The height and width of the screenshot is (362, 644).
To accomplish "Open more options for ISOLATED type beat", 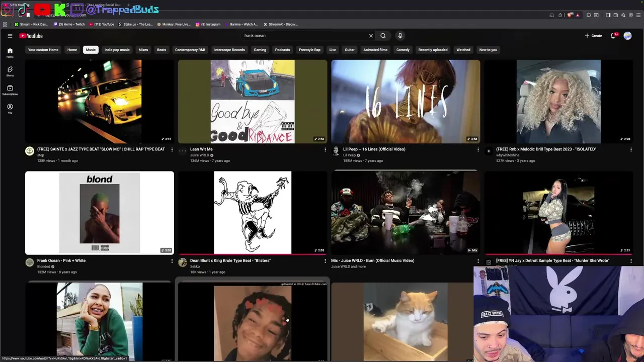I will [631, 149].
